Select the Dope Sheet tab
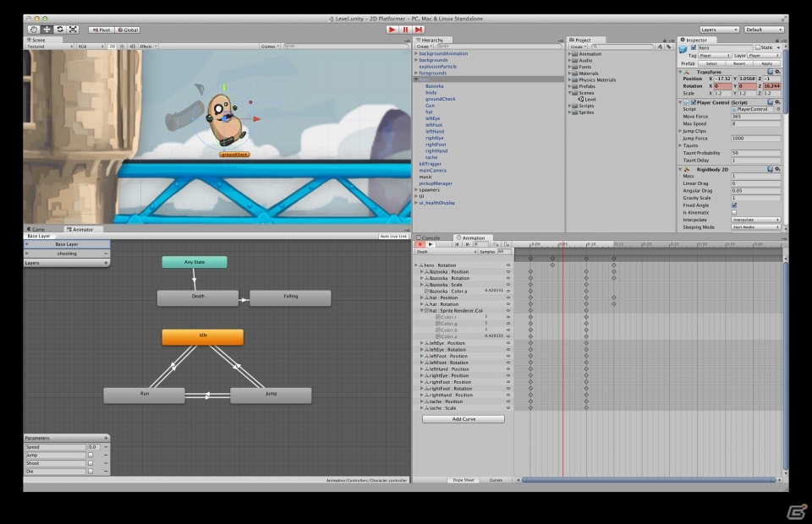Image resolution: width=812 pixels, height=524 pixels. point(464,480)
